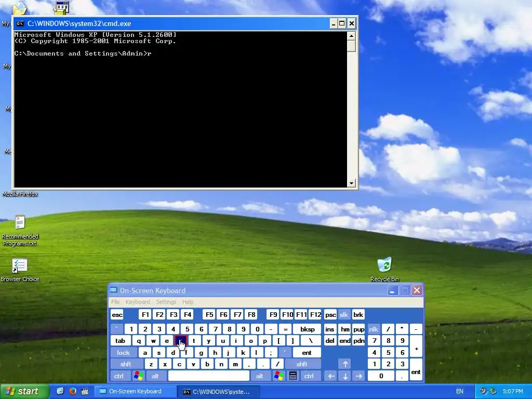
Task: Click the tab key on the on-screen keyboard
Action: coord(120,341)
